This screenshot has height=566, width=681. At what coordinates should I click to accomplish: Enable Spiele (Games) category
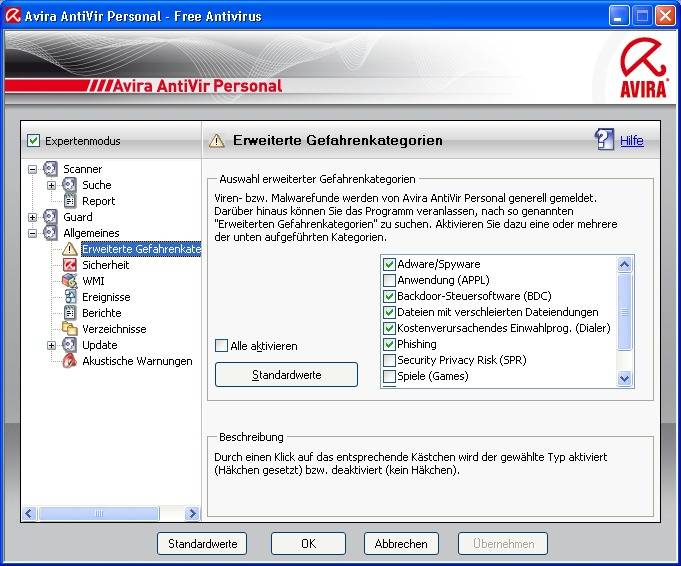point(389,376)
